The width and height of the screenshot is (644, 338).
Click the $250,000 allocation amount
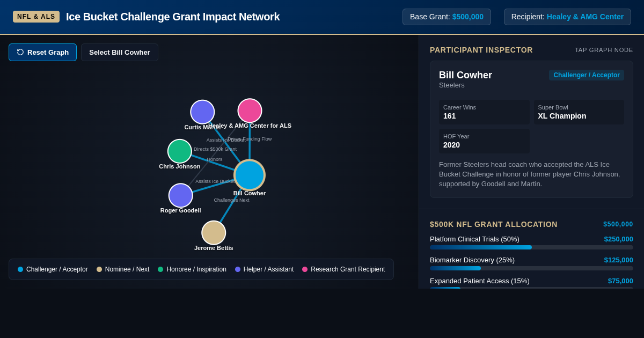pyautogui.click(x=619, y=239)
